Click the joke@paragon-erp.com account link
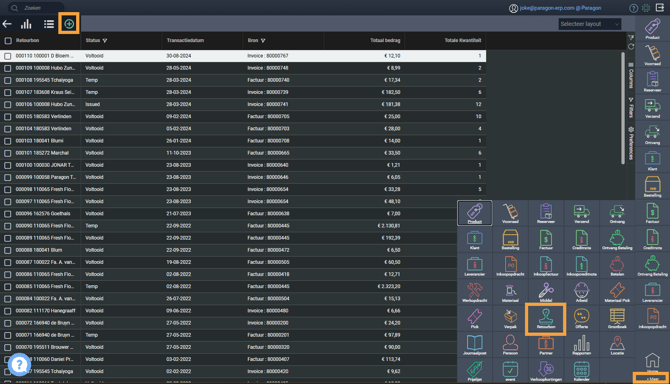 pyautogui.click(x=560, y=8)
